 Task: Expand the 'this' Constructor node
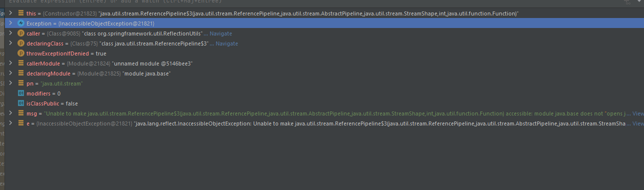10,13
